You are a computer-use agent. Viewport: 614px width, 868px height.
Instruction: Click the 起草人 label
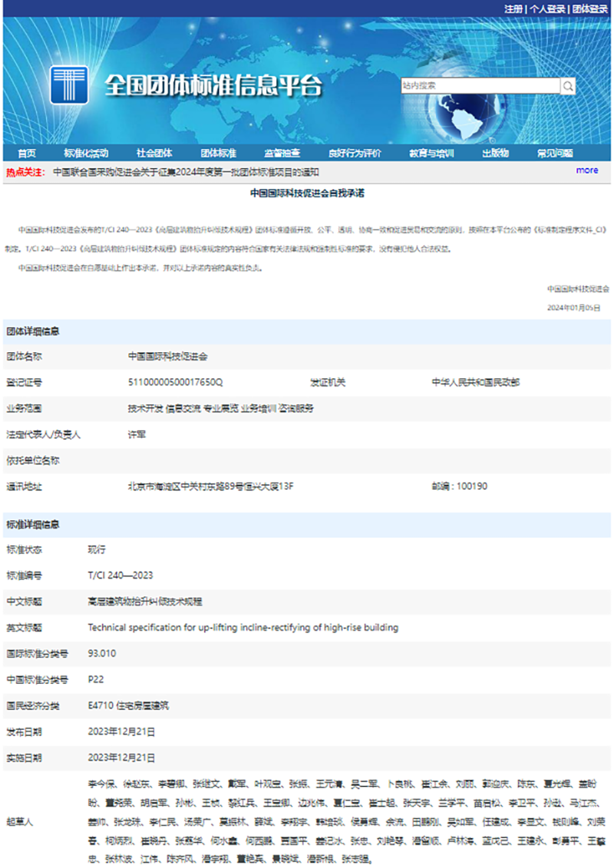tap(19, 821)
